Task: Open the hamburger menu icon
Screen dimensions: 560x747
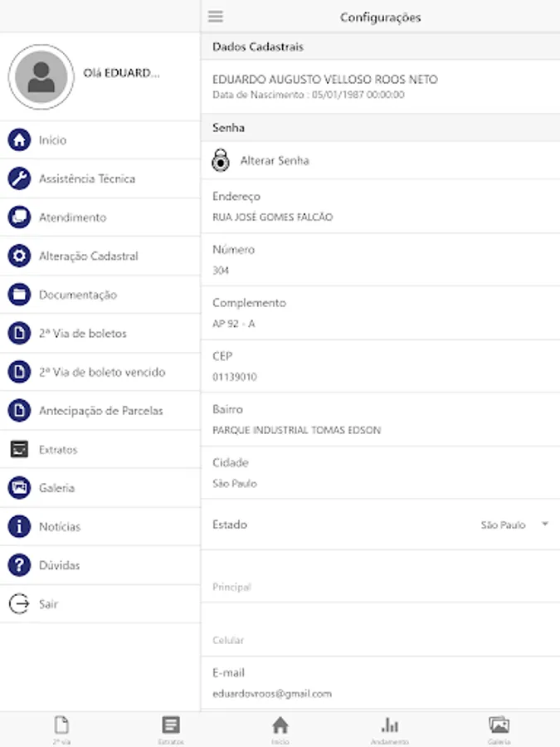Action: pyautogui.click(x=215, y=17)
